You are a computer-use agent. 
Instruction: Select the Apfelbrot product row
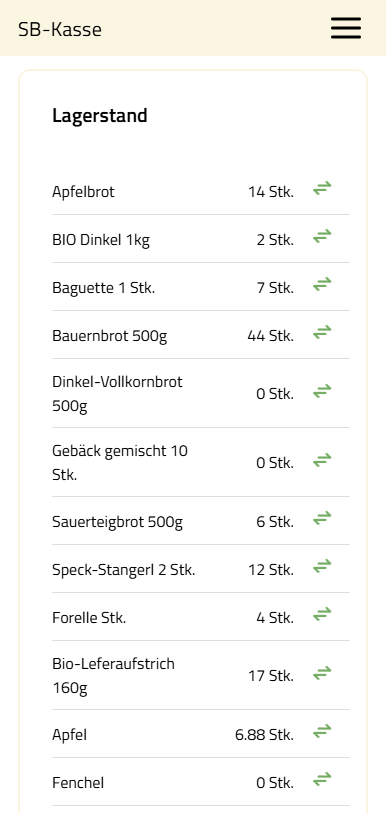click(201, 191)
